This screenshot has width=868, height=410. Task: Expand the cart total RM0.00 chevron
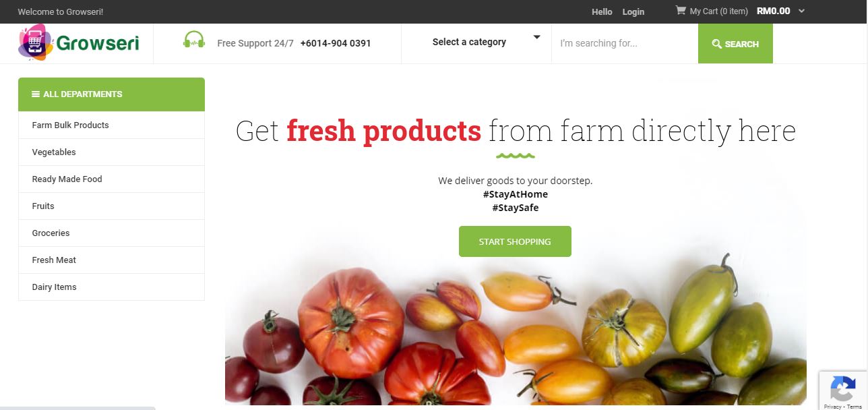point(801,11)
